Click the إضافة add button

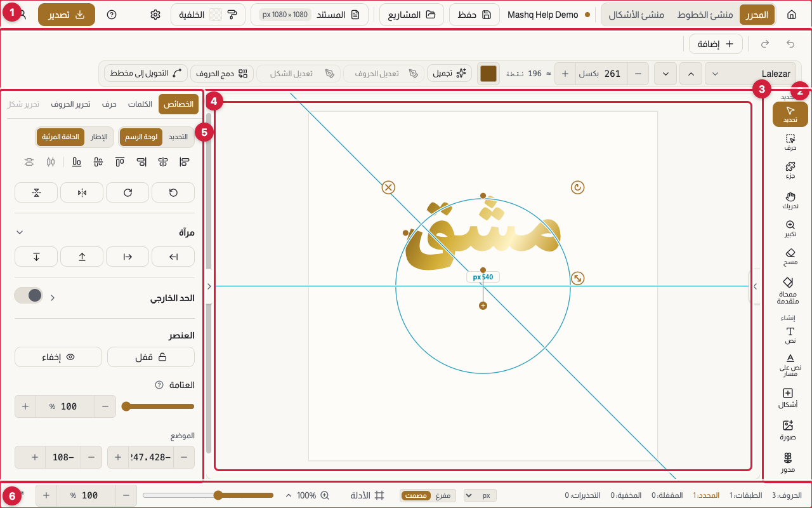pyautogui.click(x=716, y=44)
